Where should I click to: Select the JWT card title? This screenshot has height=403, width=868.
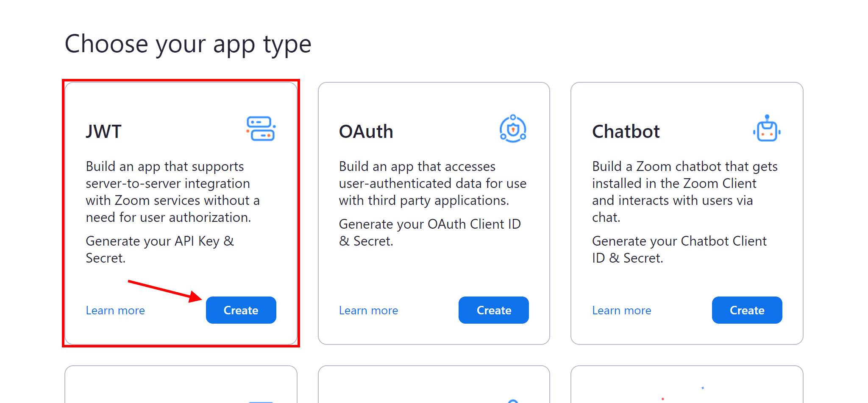103,132
